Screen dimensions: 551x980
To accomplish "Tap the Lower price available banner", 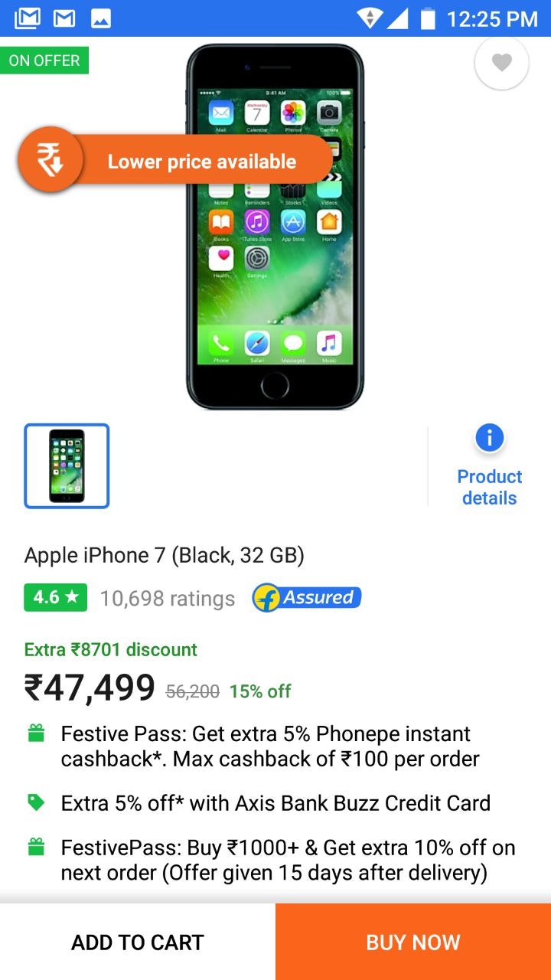I will (176, 162).
